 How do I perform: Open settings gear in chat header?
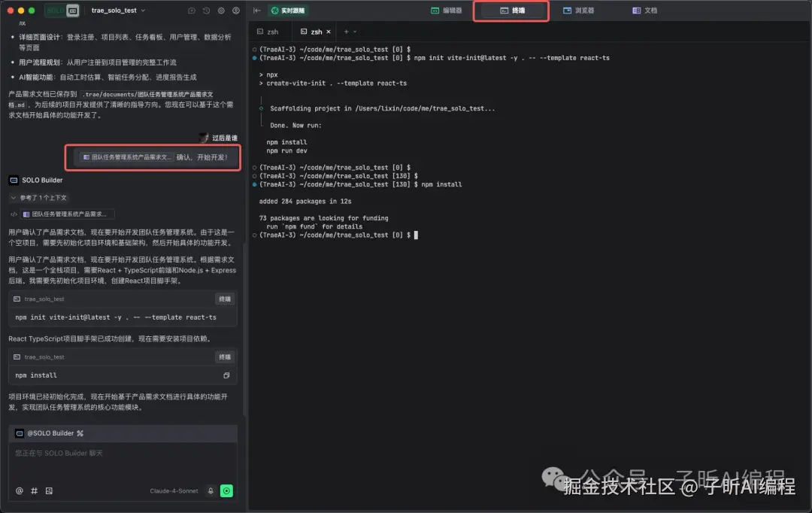[221, 11]
